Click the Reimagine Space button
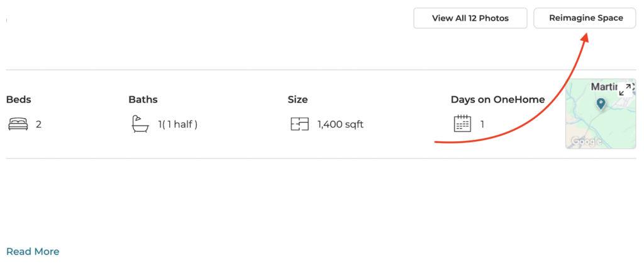 click(584, 18)
